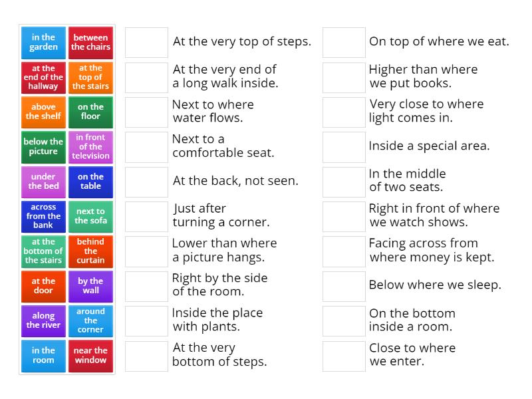Select the 'under the bed' purple tile
Viewport: 532px width, 399px height.
pyautogui.click(x=43, y=182)
